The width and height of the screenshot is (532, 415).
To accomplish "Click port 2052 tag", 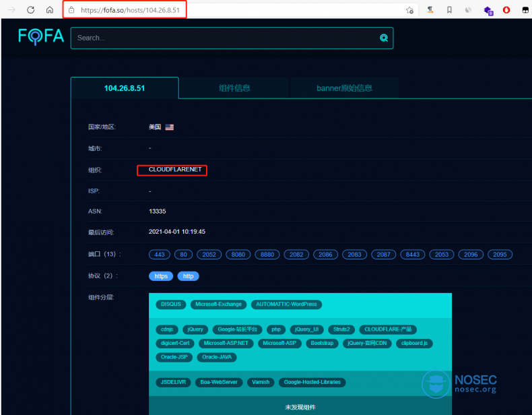I will (209, 255).
